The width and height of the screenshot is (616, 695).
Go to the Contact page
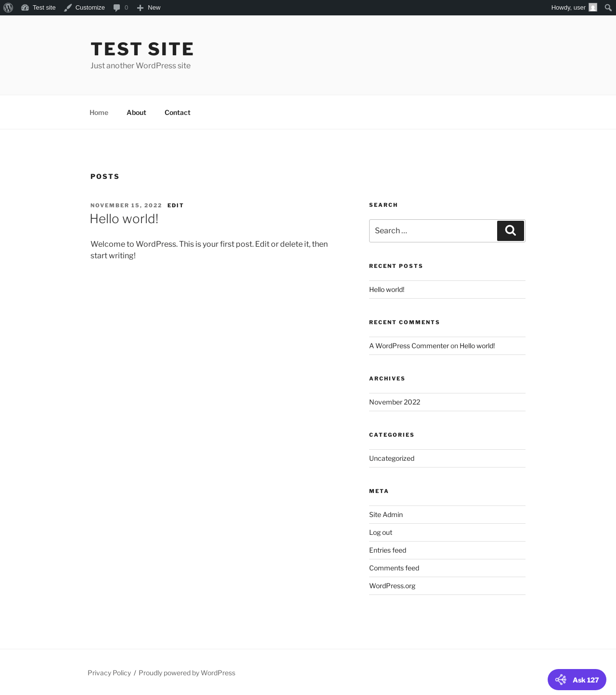pos(177,113)
